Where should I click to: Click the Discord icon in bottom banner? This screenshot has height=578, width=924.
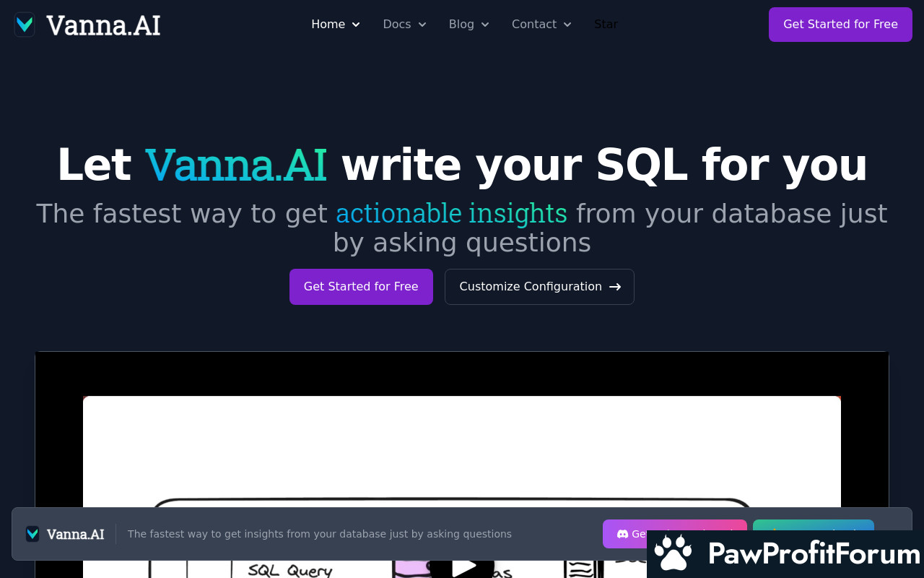click(x=622, y=534)
